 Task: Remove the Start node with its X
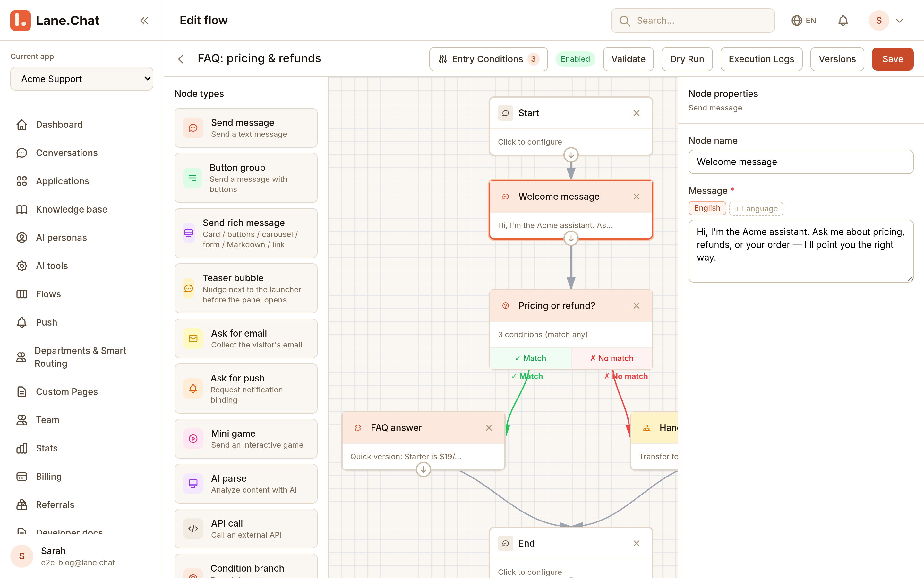tap(637, 113)
